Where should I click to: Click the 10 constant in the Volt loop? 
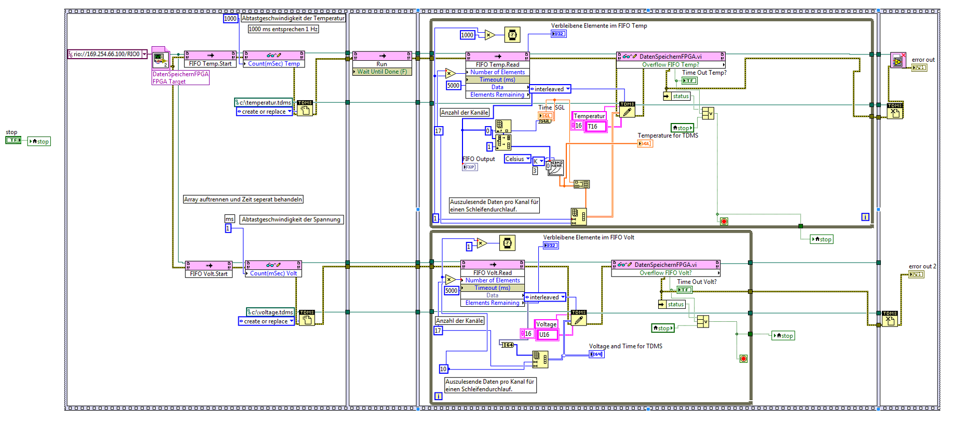click(x=443, y=369)
